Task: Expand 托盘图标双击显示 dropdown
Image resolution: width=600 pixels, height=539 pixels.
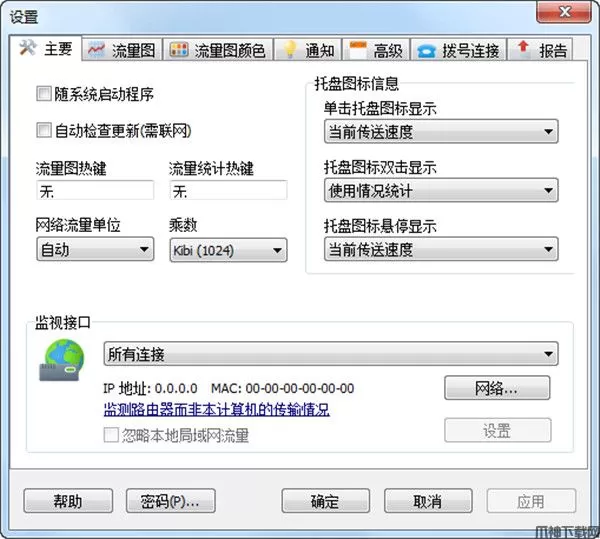Action: (441, 190)
